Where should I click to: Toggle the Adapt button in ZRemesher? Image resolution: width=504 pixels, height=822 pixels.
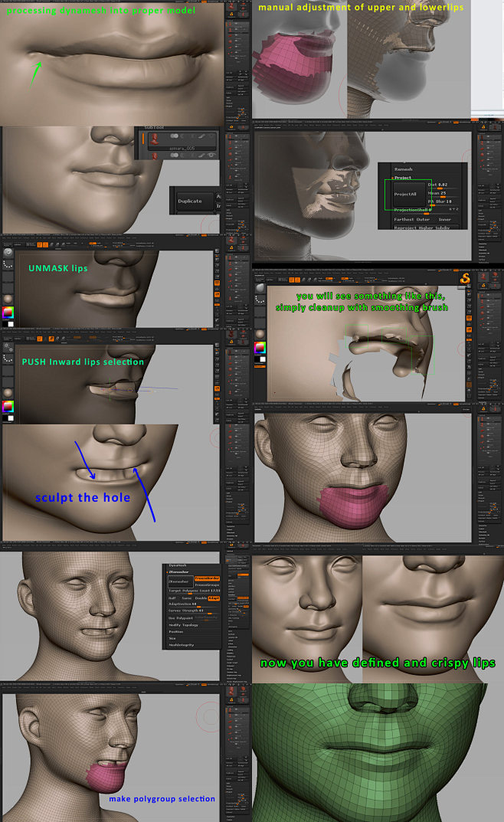pos(214,598)
